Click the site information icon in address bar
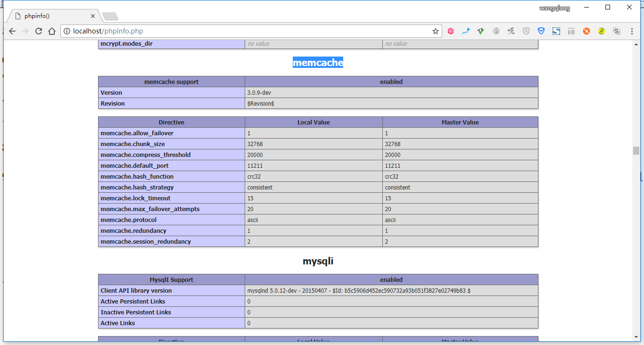This screenshot has width=644, height=345. [x=67, y=31]
